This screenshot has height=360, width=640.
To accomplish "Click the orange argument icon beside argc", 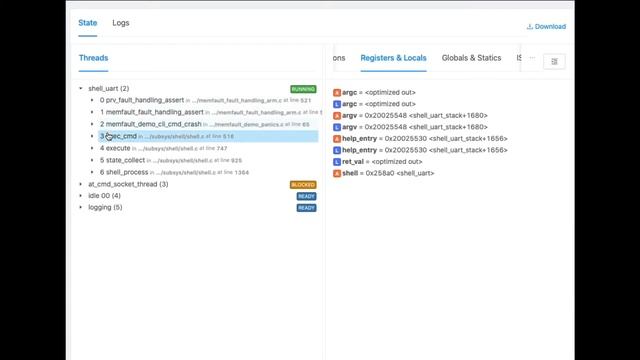I will (x=337, y=93).
